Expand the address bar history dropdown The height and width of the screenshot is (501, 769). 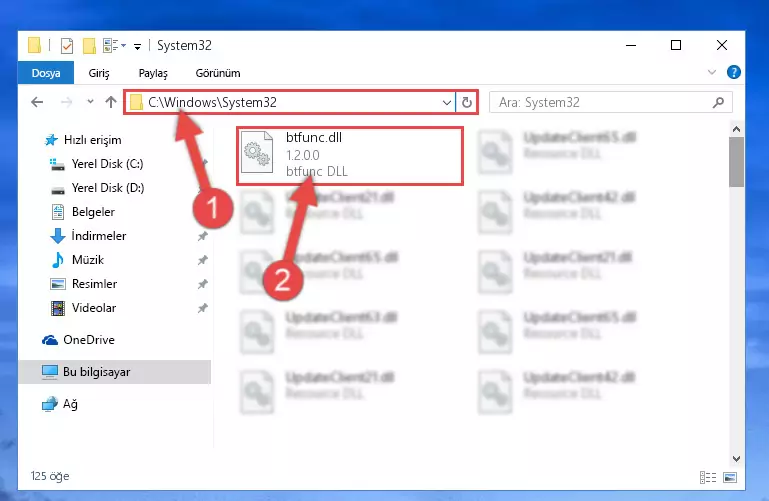tap(447, 102)
